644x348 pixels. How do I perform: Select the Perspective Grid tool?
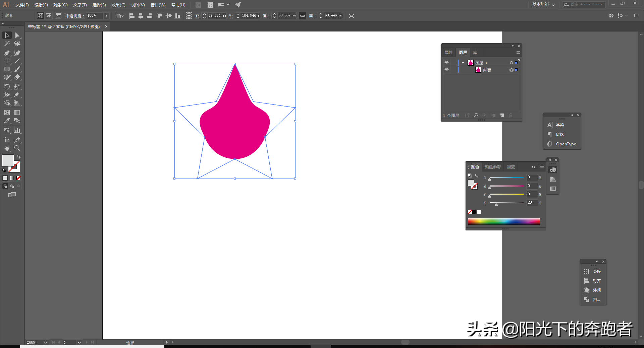pos(17,103)
